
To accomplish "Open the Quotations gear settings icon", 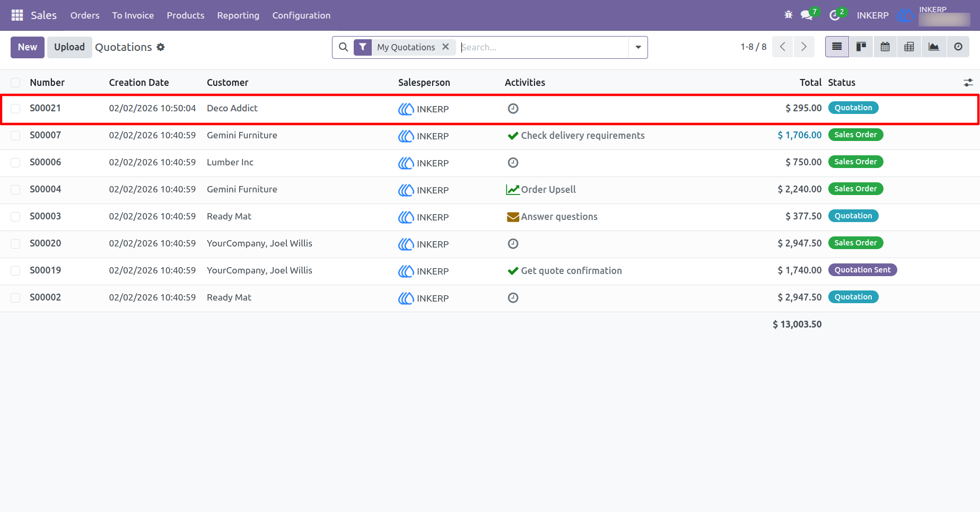I will (x=161, y=47).
